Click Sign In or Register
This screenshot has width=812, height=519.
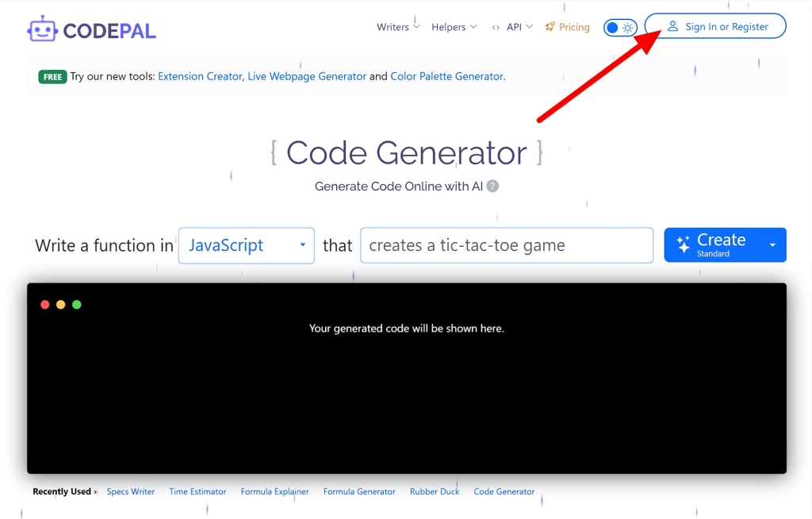click(x=715, y=26)
